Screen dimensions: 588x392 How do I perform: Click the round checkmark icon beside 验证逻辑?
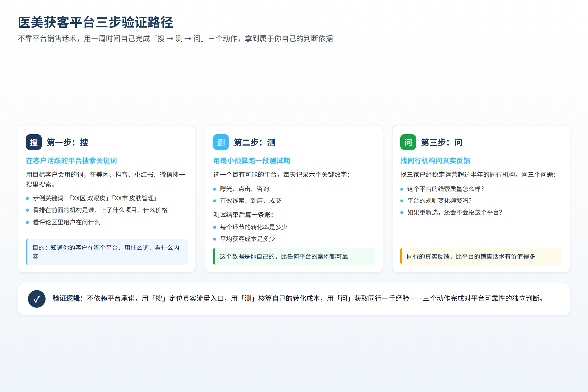pos(37,299)
